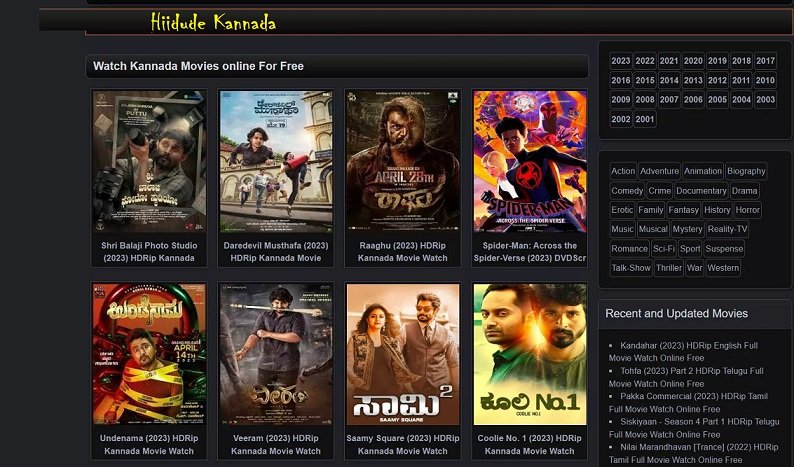Open Veeram movie poster thumbnail
Viewport: 794px width, 467px height.
[x=276, y=354]
